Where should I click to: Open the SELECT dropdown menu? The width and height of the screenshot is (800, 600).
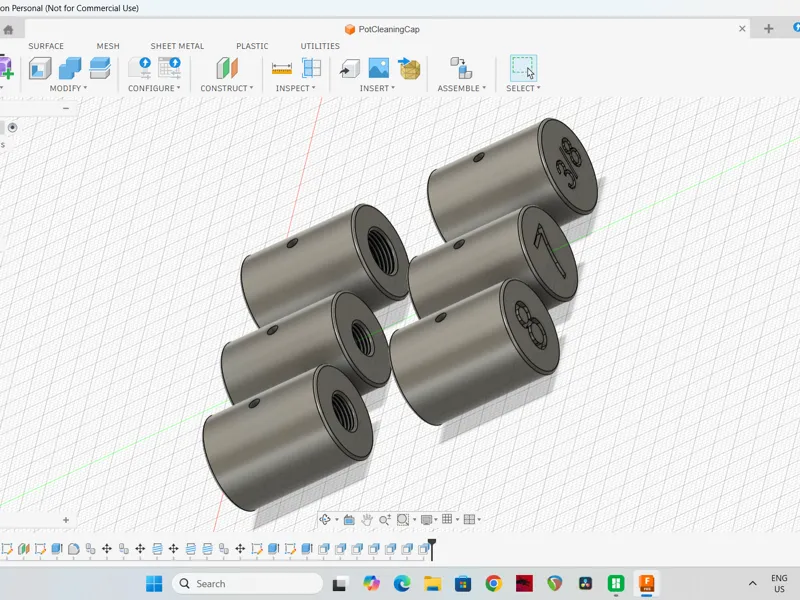point(523,88)
